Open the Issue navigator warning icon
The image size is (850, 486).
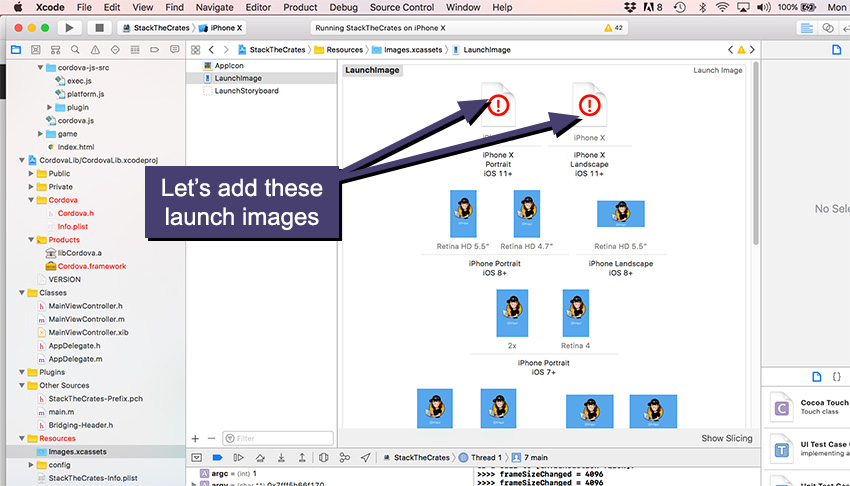(x=95, y=50)
